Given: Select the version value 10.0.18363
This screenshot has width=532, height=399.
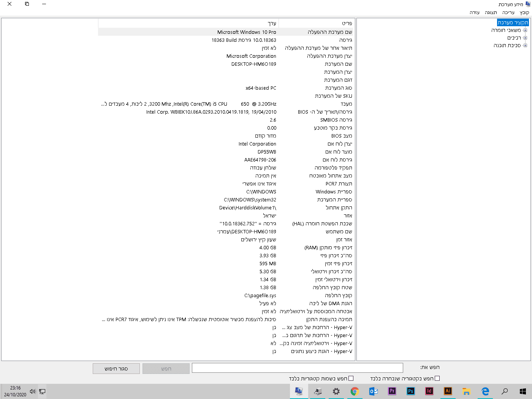Looking at the screenshot, I should tap(244, 40).
